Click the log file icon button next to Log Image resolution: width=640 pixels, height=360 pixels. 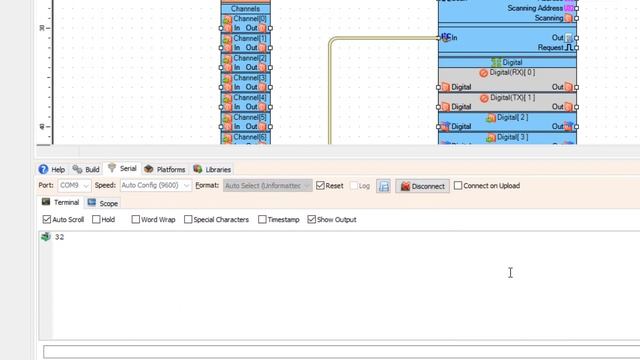coord(383,186)
